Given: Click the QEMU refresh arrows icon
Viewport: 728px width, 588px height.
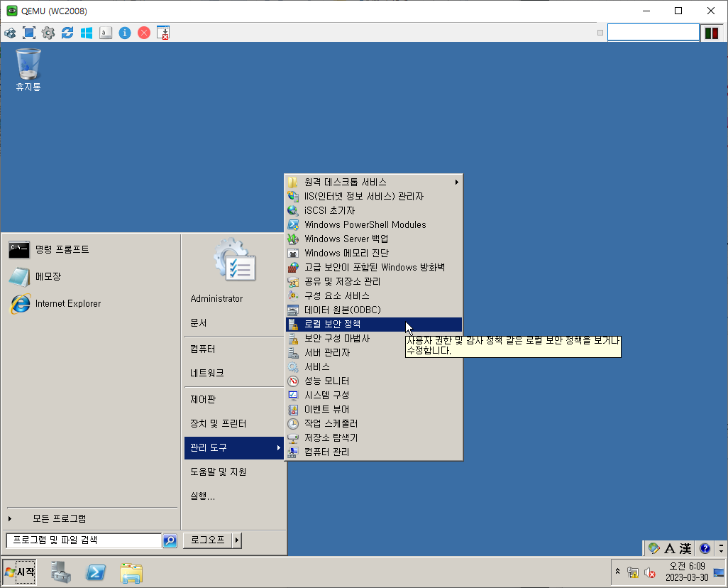Looking at the screenshot, I should click(67, 33).
